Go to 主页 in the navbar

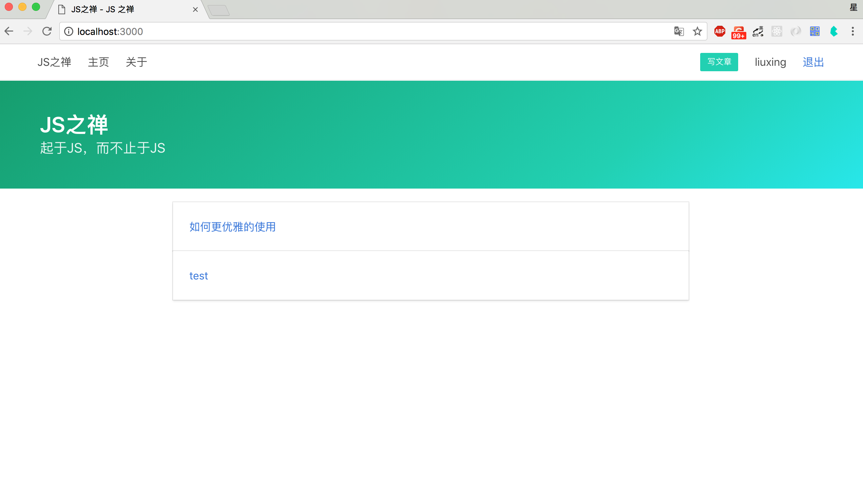click(98, 62)
